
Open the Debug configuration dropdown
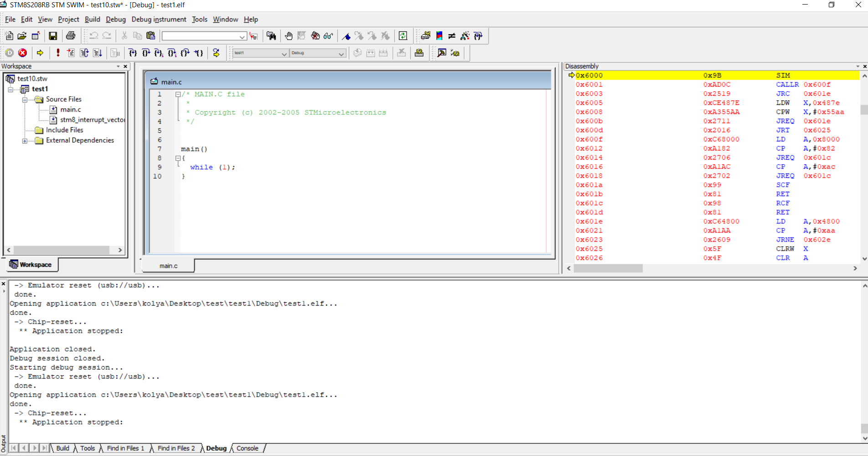(x=341, y=54)
